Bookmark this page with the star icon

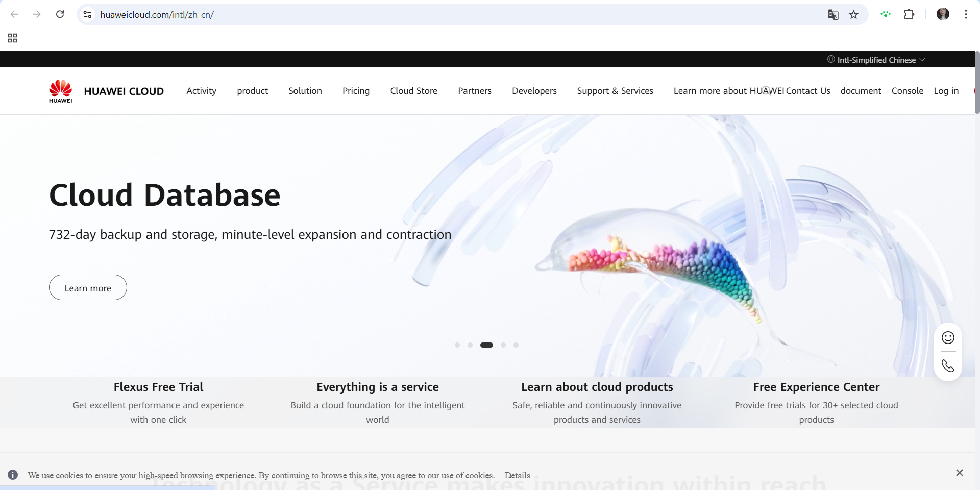click(x=853, y=15)
